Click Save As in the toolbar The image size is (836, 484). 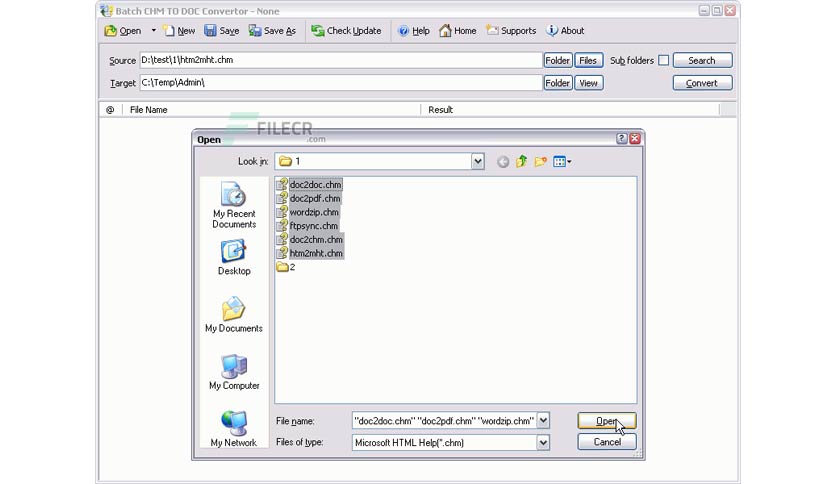[272, 31]
